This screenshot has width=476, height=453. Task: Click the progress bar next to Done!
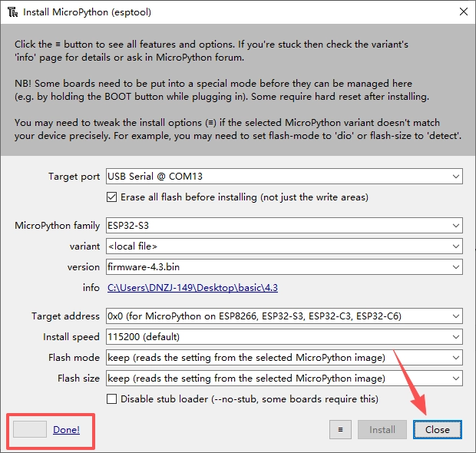click(x=30, y=429)
